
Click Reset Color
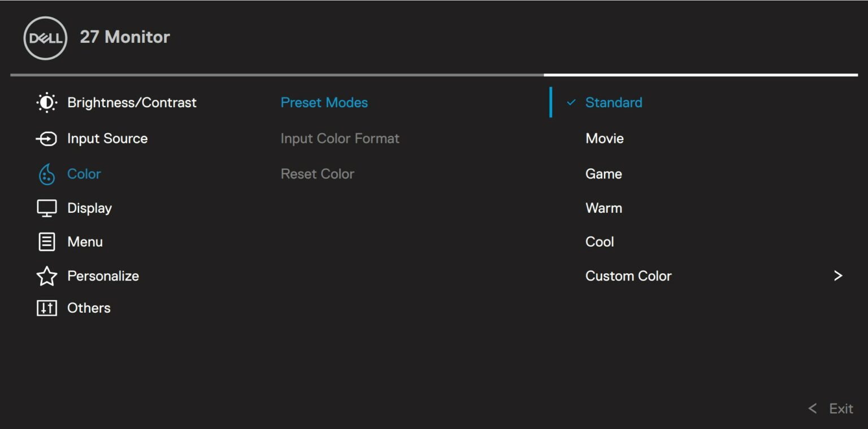click(x=317, y=174)
